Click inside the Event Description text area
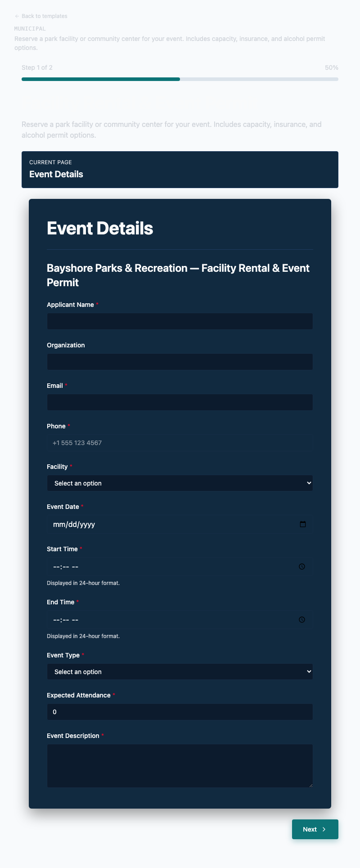Image resolution: width=360 pixels, height=868 pixels. click(x=180, y=765)
